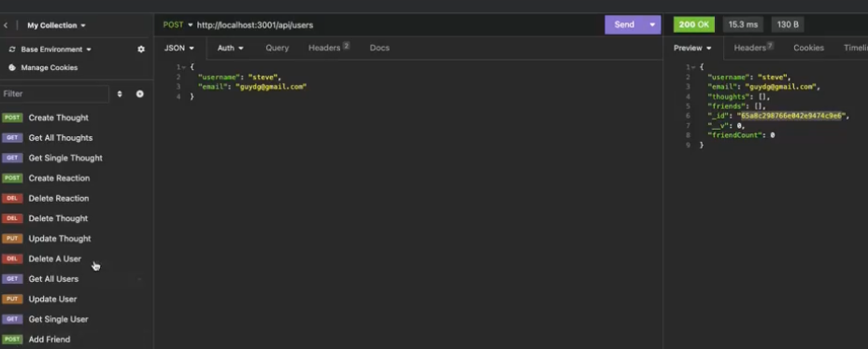Open the Base Environment dropdown

pyautogui.click(x=56, y=49)
